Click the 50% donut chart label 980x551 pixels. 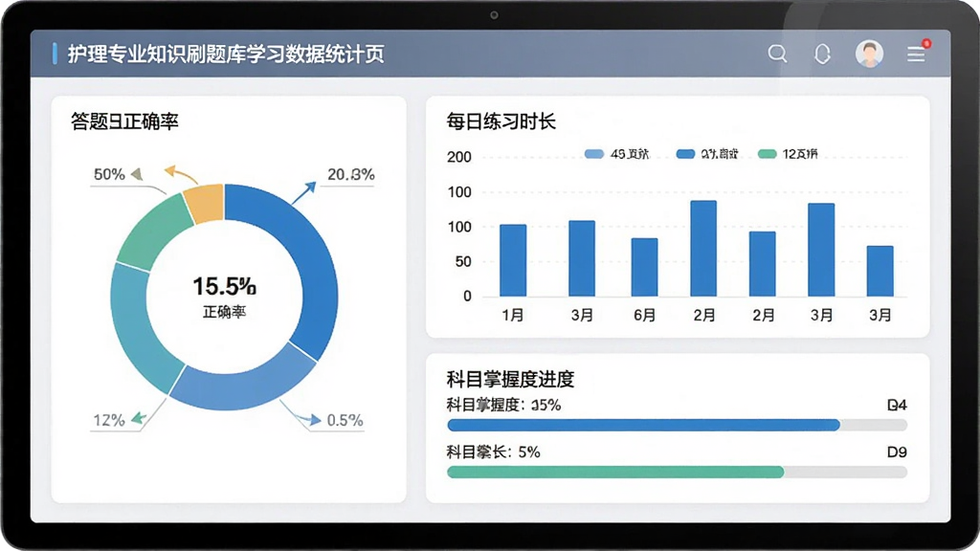(x=109, y=174)
